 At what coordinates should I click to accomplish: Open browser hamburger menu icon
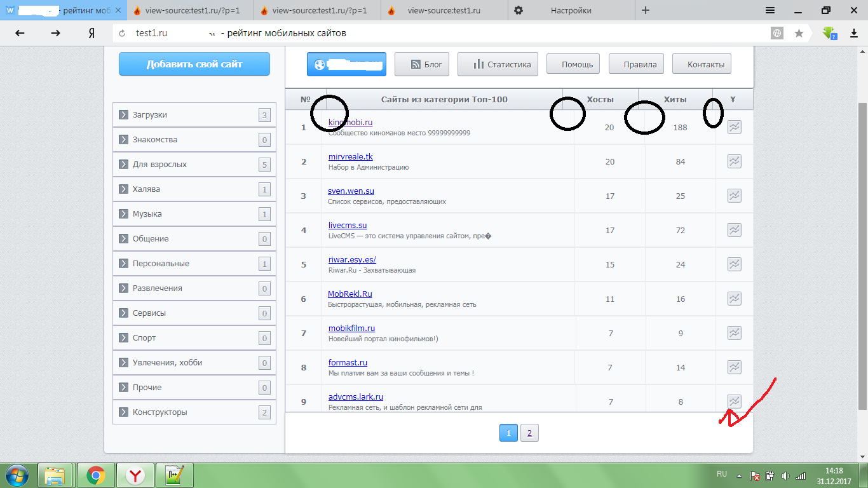pyautogui.click(x=770, y=10)
